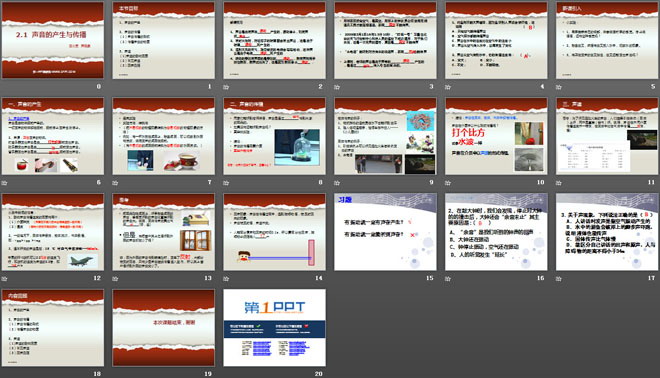Select slide 4 with multiple-choice answers
The width and height of the screenshot is (660, 378).
tap(496, 40)
